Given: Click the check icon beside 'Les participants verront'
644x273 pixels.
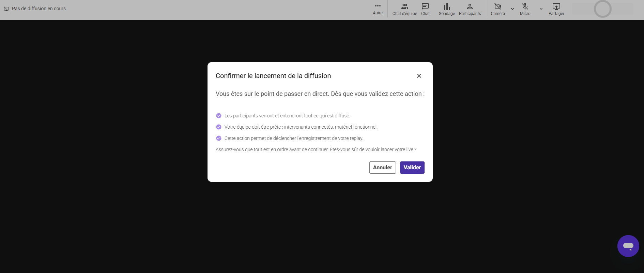Looking at the screenshot, I should pyautogui.click(x=219, y=116).
